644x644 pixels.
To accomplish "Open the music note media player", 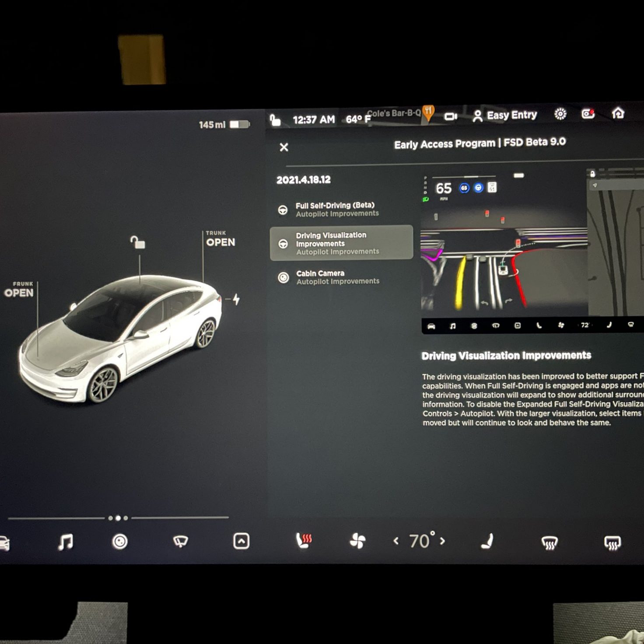I will click(x=66, y=542).
